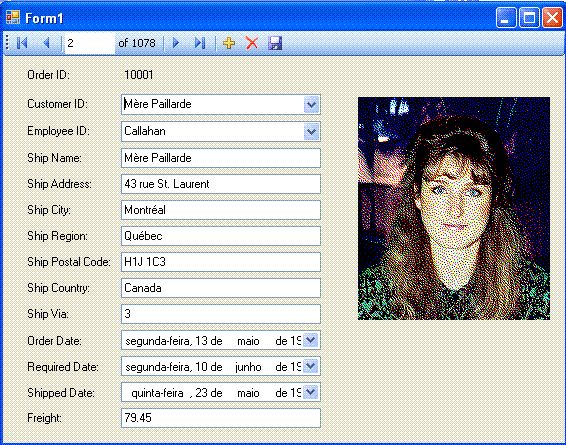
Task: Move to the previous record
Action: 47,43
